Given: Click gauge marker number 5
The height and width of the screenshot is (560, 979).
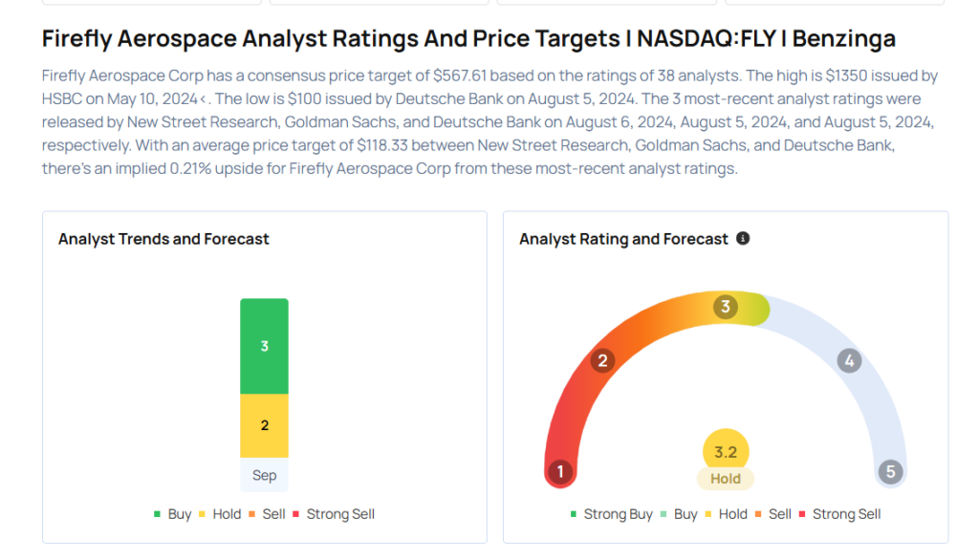Looking at the screenshot, I should click(x=891, y=471).
